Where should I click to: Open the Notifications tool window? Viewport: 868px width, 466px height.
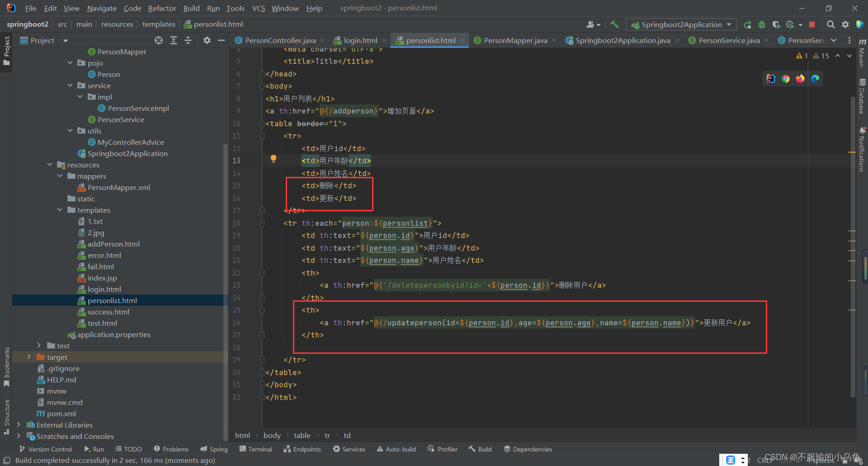862,149
